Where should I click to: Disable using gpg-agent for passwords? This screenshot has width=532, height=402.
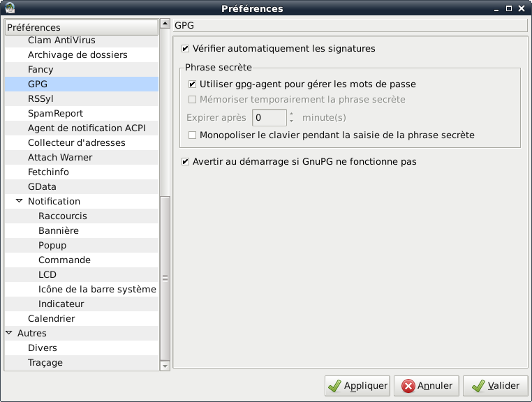(193, 84)
